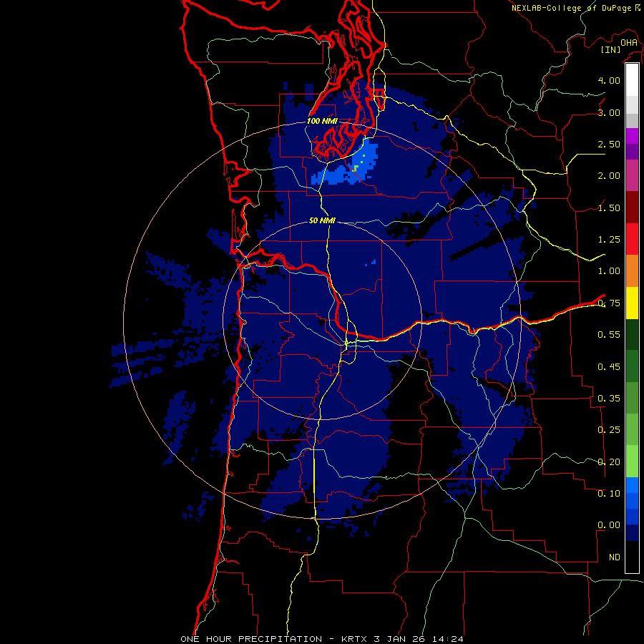Click the 50 NMI range ring label

(x=322, y=220)
